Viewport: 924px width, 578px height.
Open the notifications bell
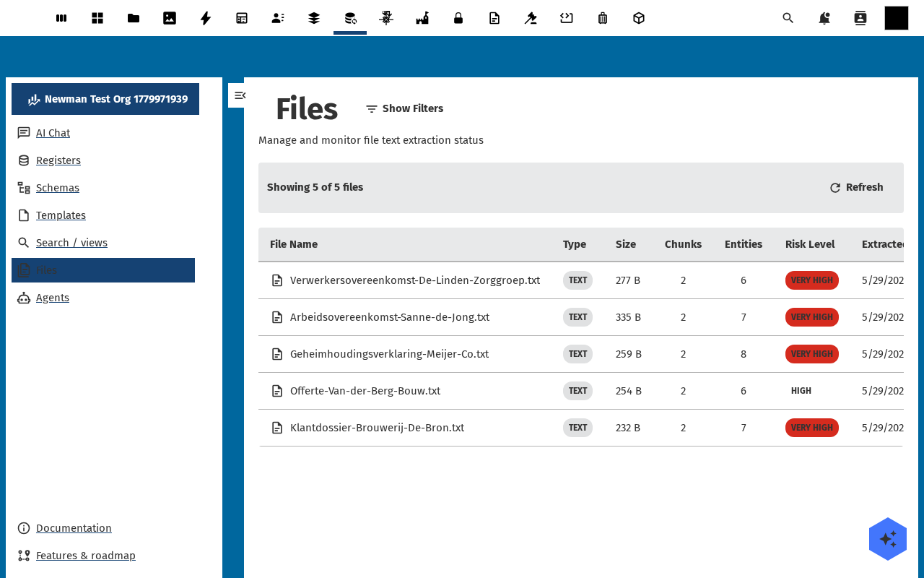tap(824, 18)
